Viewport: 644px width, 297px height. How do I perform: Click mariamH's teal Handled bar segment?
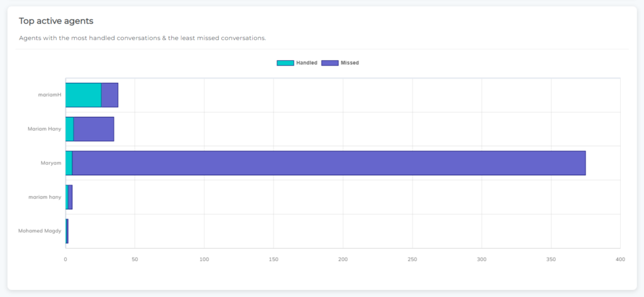click(84, 95)
